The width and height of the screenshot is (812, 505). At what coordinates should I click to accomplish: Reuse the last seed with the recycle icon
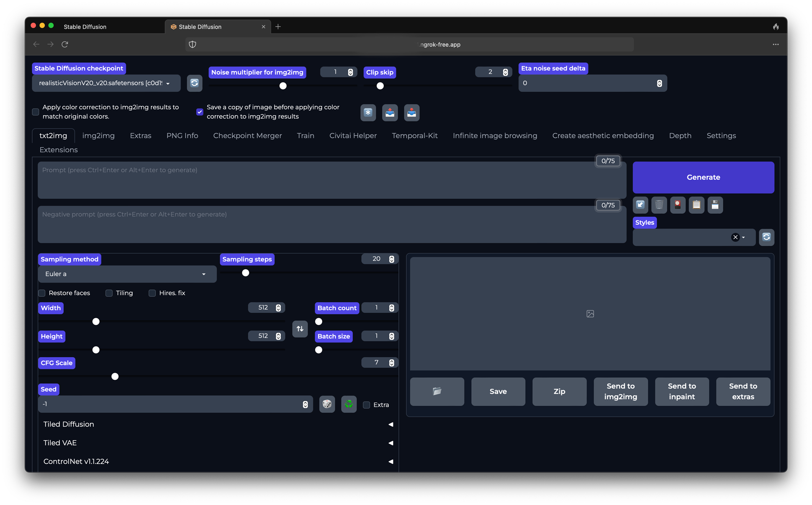[x=349, y=405]
